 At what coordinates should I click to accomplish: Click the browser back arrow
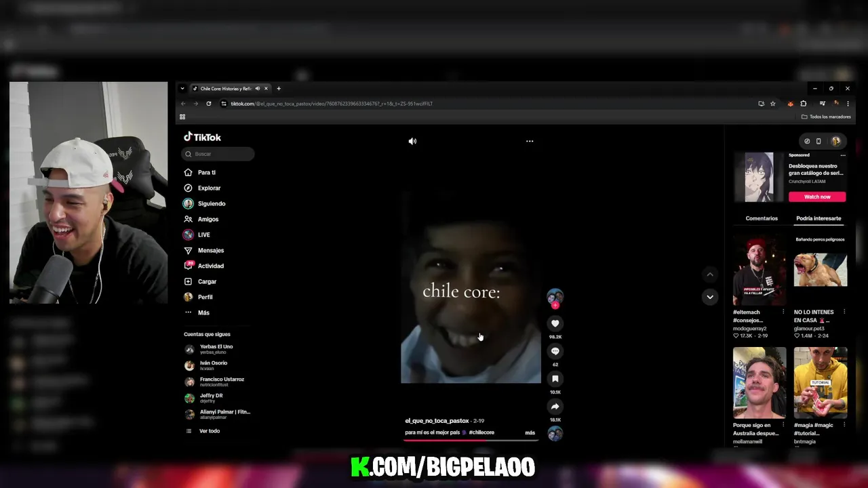click(x=183, y=104)
